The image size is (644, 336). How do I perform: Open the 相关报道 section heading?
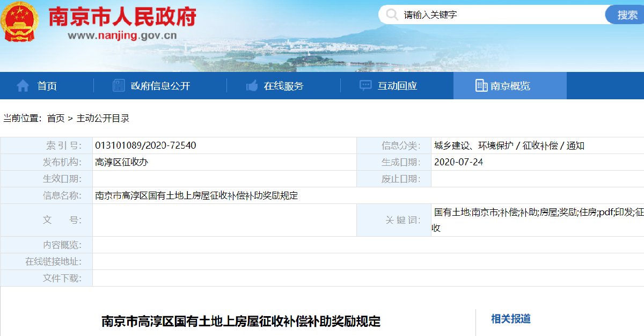pyautogui.click(x=511, y=319)
